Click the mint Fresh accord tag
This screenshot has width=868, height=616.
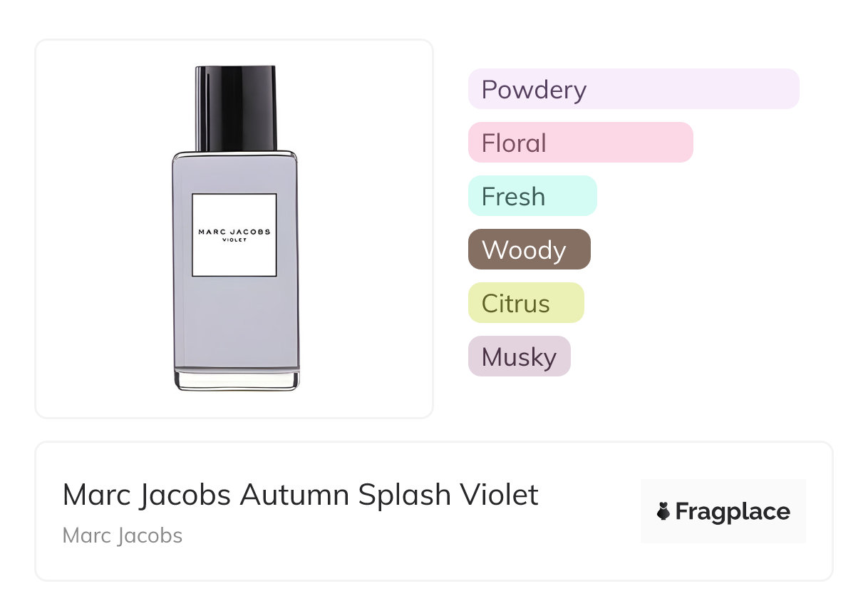click(x=532, y=196)
